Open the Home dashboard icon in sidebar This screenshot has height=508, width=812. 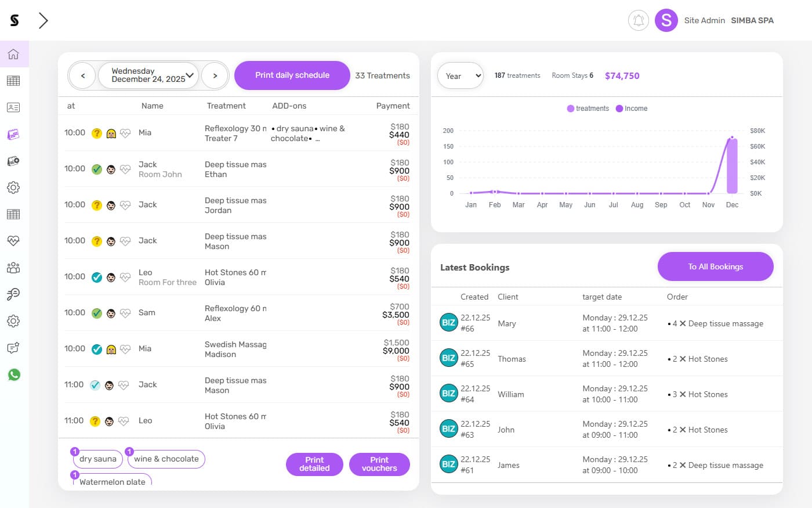tap(14, 54)
